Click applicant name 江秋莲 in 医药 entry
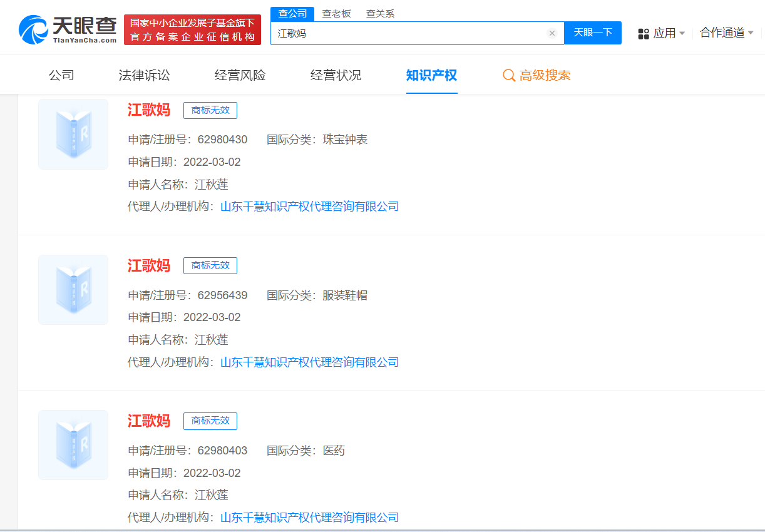This screenshot has width=765, height=532. click(212, 495)
